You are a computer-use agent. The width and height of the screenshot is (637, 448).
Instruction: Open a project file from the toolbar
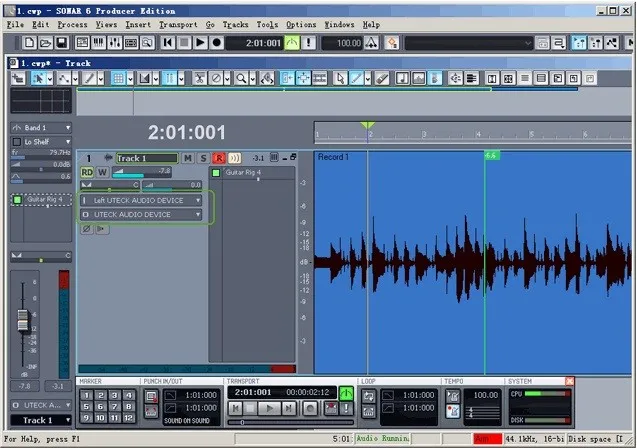coord(46,43)
